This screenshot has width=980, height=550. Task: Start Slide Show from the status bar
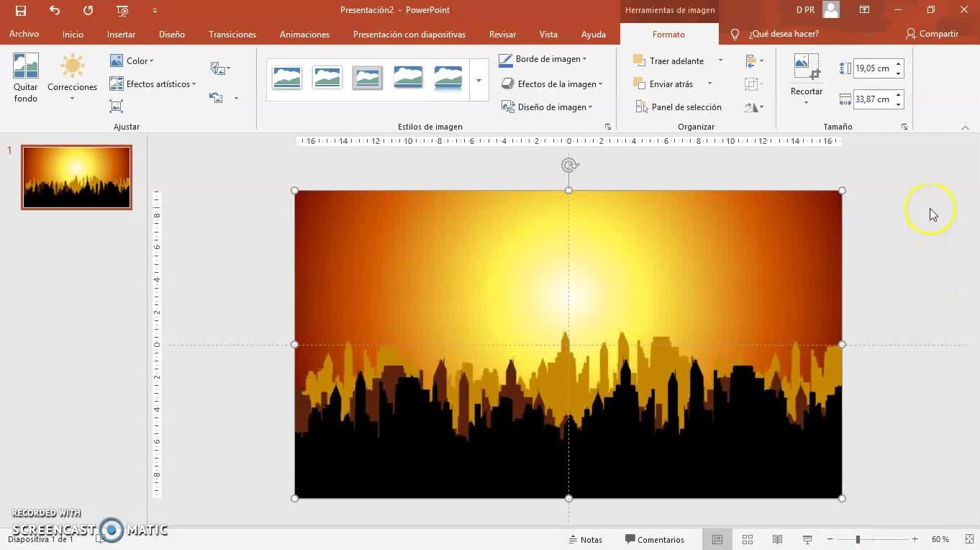coord(807,539)
